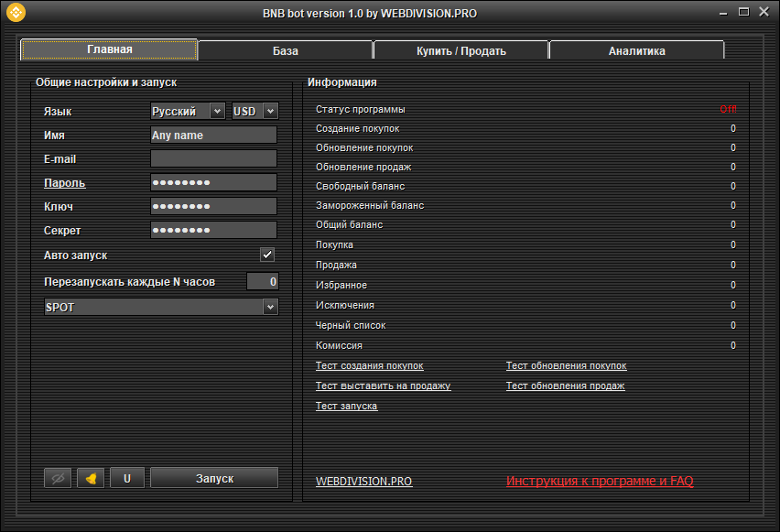Click the yellow bell notification icon
The image size is (780, 532).
pos(91,478)
